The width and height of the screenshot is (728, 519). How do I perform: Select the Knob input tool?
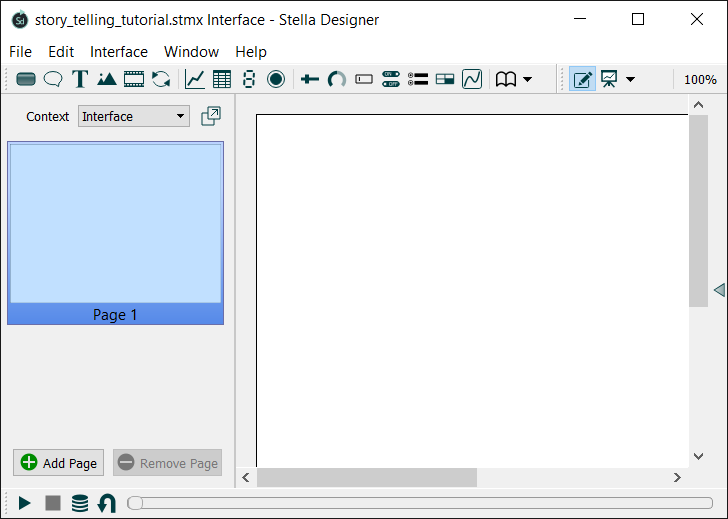point(337,79)
